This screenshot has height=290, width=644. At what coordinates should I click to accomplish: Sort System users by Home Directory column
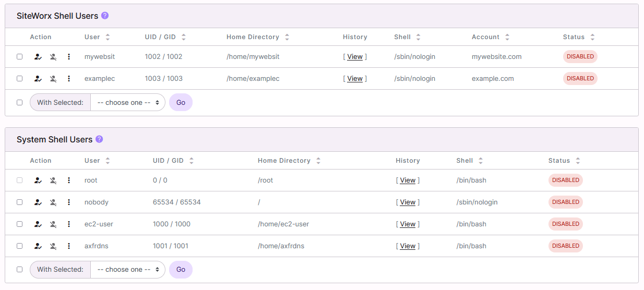[x=289, y=161]
